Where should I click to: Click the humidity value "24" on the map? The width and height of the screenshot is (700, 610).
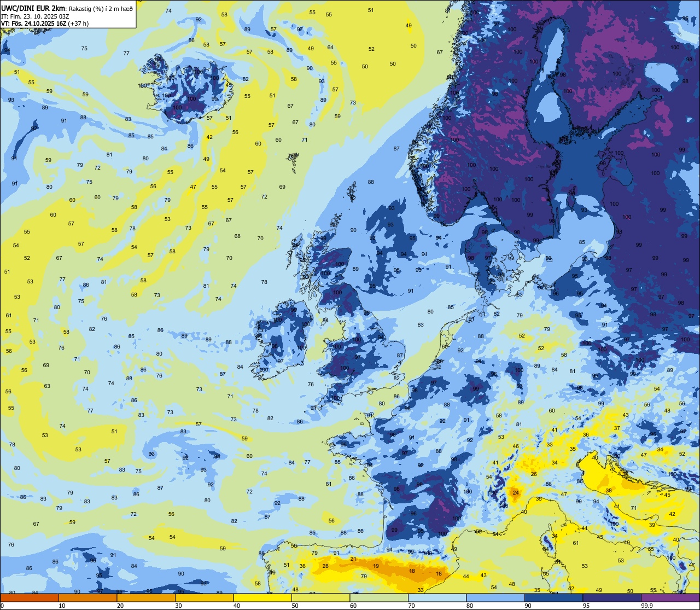pos(515,493)
